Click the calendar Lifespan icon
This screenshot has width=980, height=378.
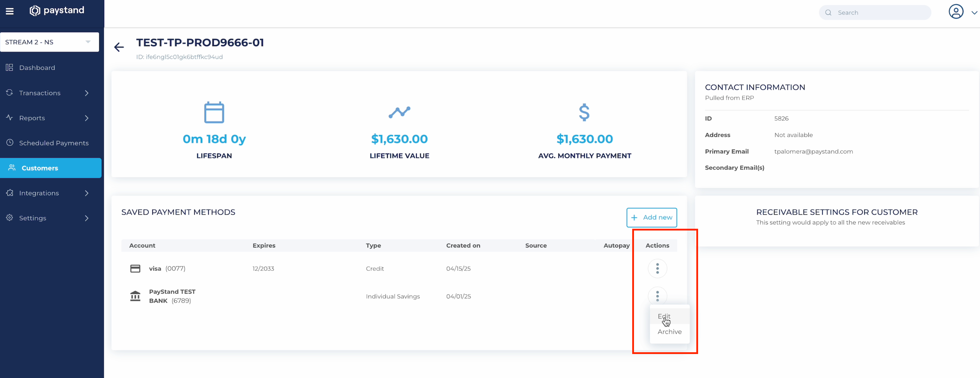click(x=214, y=112)
